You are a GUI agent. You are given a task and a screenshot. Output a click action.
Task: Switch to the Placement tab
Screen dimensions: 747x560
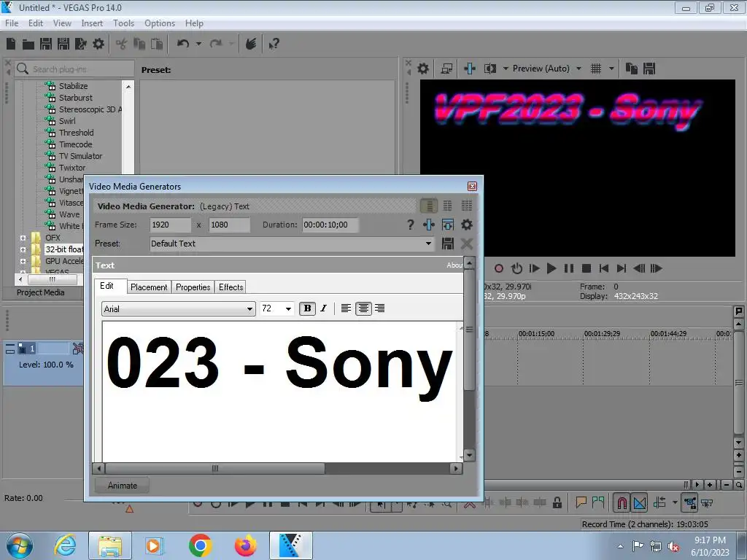point(149,287)
